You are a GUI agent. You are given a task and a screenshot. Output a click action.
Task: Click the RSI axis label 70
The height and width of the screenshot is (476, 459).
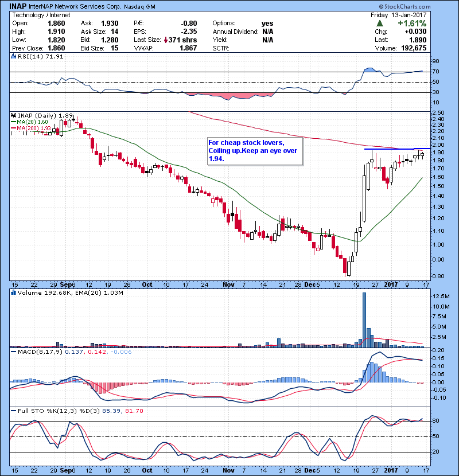click(x=435, y=72)
